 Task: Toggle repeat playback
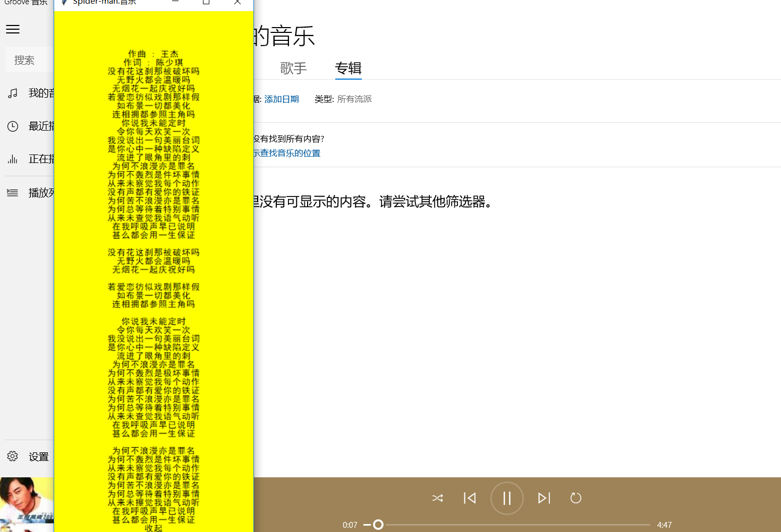pyautogui.click(x=576, y=498)
